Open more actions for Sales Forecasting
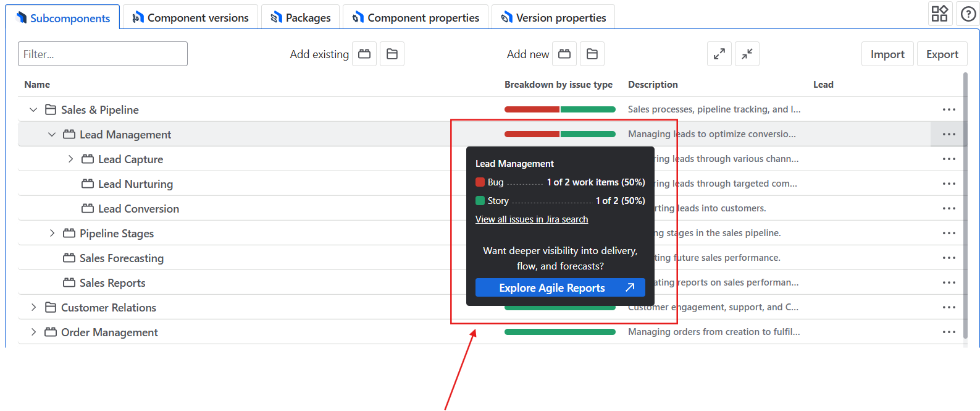The image size is (980, 411). click(949, 258)
